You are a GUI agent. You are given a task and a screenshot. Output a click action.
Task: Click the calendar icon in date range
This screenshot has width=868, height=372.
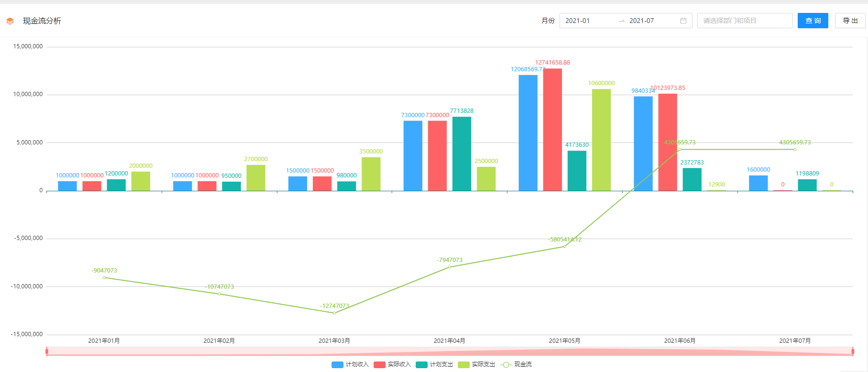pos(683,21)
